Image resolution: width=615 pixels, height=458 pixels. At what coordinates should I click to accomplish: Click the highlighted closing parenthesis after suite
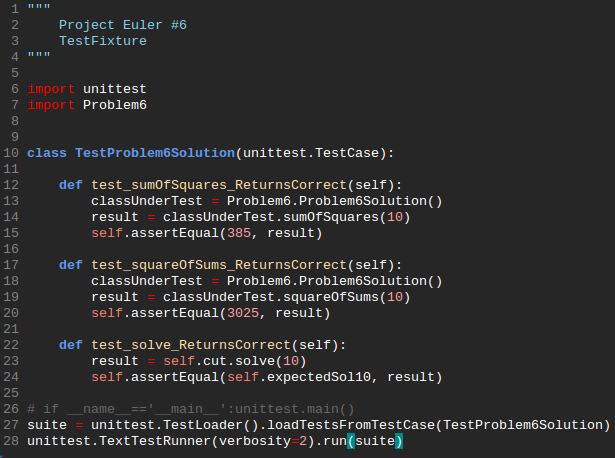398,441
